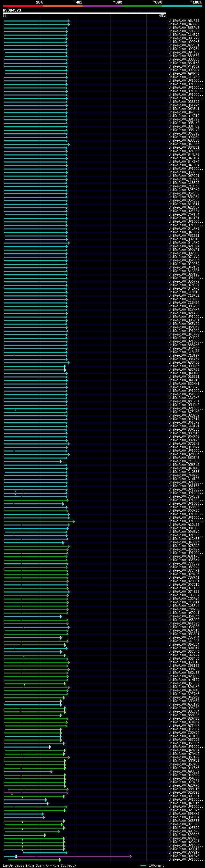Select hit label UniRef100_B7P217
Viewport: 205px width, 868px height.
point(184,852)
